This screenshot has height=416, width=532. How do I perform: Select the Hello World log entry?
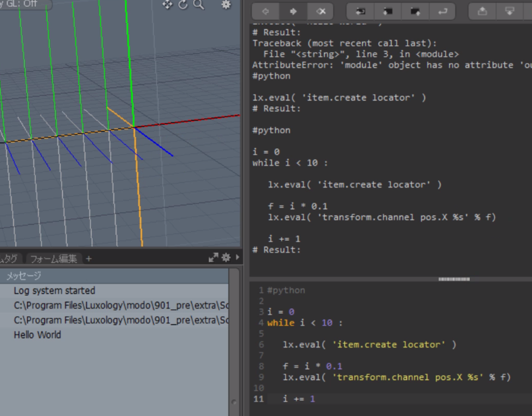[x=37, y=335]
